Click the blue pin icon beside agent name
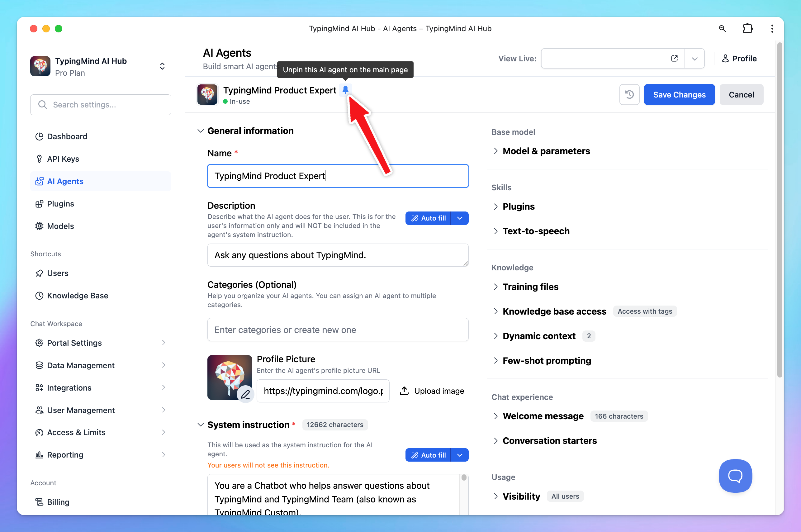801x532 pixels. [345, 90]
